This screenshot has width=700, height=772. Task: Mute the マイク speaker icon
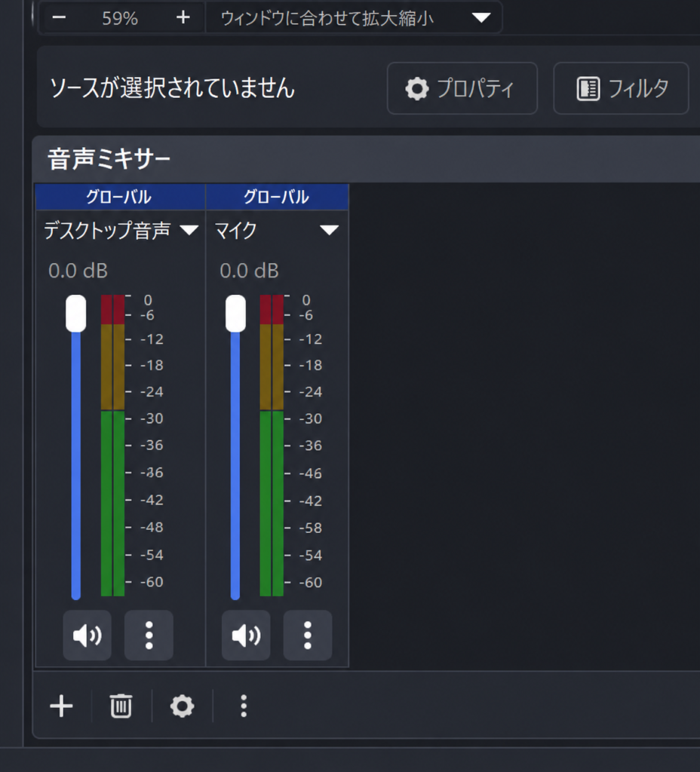point(246,635)
